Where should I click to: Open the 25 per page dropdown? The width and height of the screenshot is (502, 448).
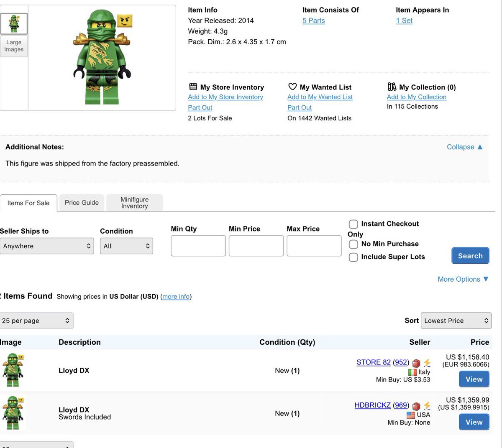(36, 321)
